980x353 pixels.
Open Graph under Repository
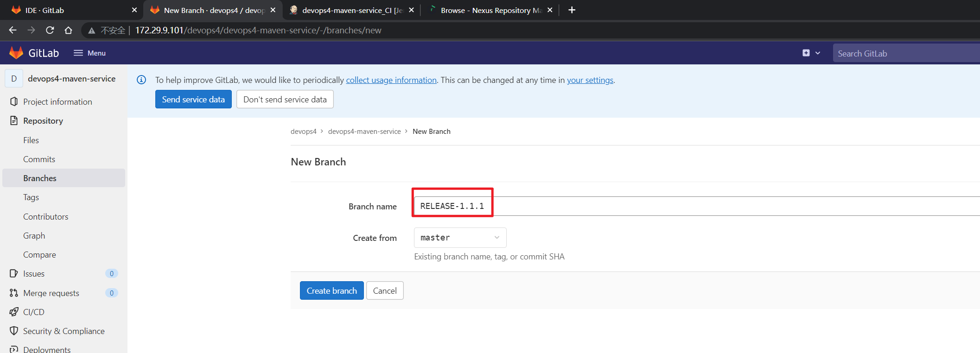tap(34, 235)
